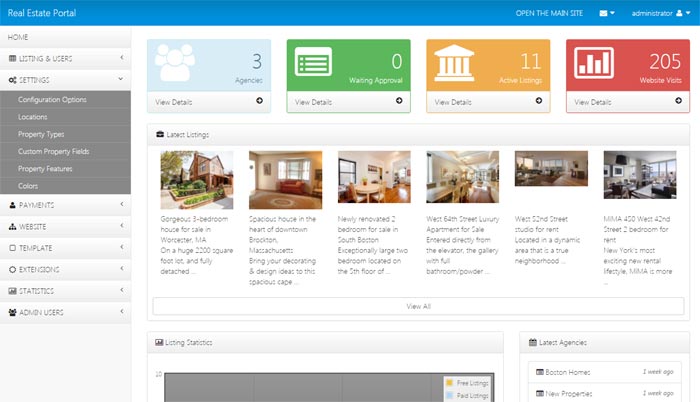Expand the Listing & Users menu chevron
700x402 pixels.
(x=121, y=58)
